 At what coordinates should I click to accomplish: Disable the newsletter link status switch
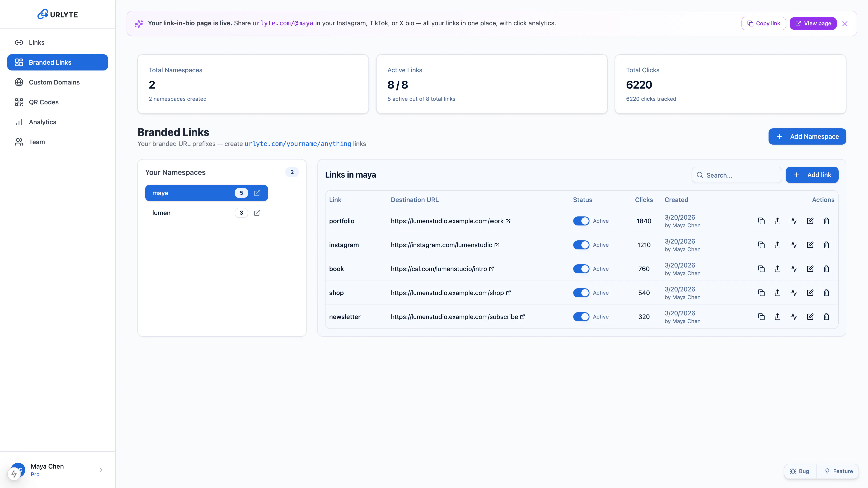click(581, 317)
